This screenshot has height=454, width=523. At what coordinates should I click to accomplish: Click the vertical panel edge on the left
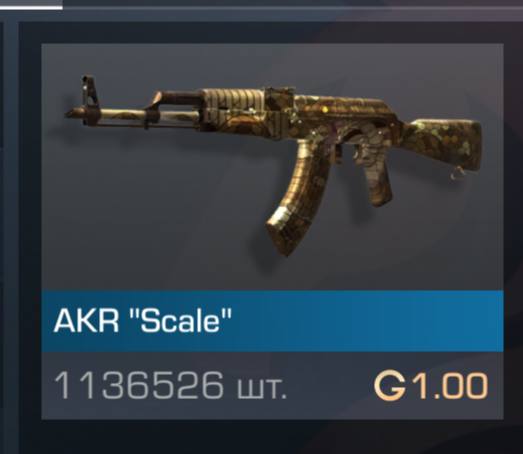click(x=12, y=234)
